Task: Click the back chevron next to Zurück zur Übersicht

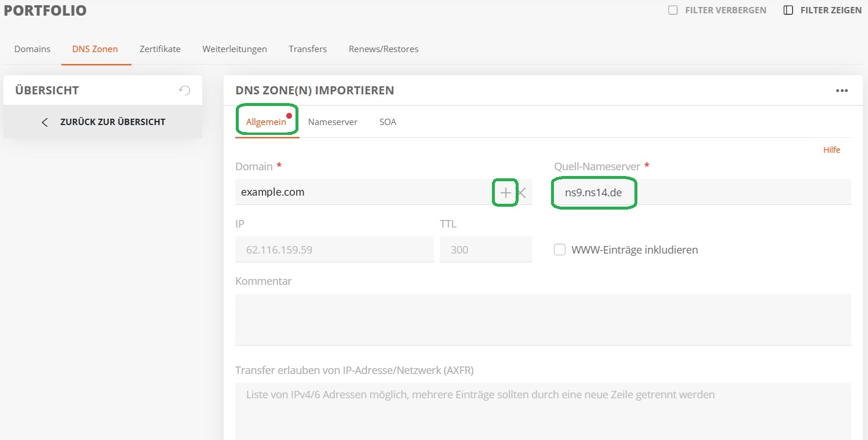Action: [x=45, y=122]
